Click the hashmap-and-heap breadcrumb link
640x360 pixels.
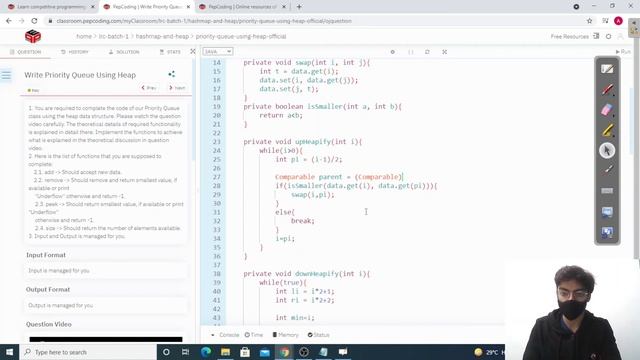click(x=162, y=36)
